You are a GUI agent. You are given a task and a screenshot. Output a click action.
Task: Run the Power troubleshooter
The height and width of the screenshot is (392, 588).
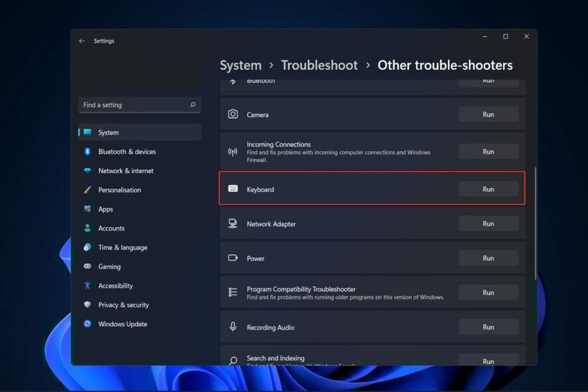click(x=488, y=258)
